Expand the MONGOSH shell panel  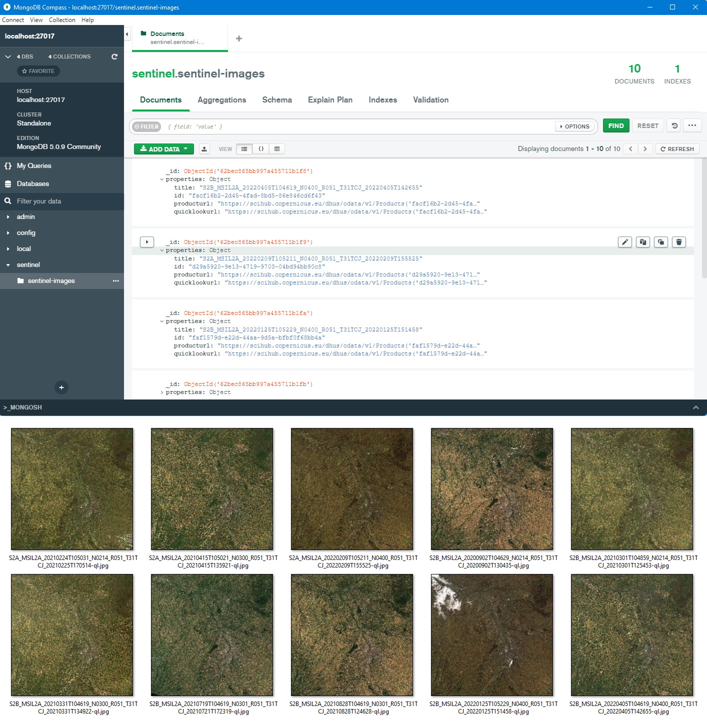point(695,407)
